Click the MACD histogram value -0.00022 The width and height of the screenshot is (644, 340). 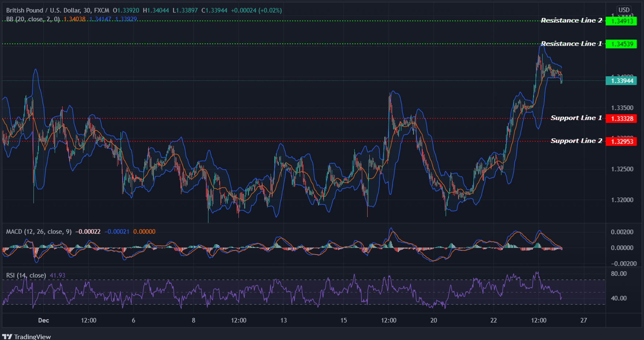tap(87, 231)
